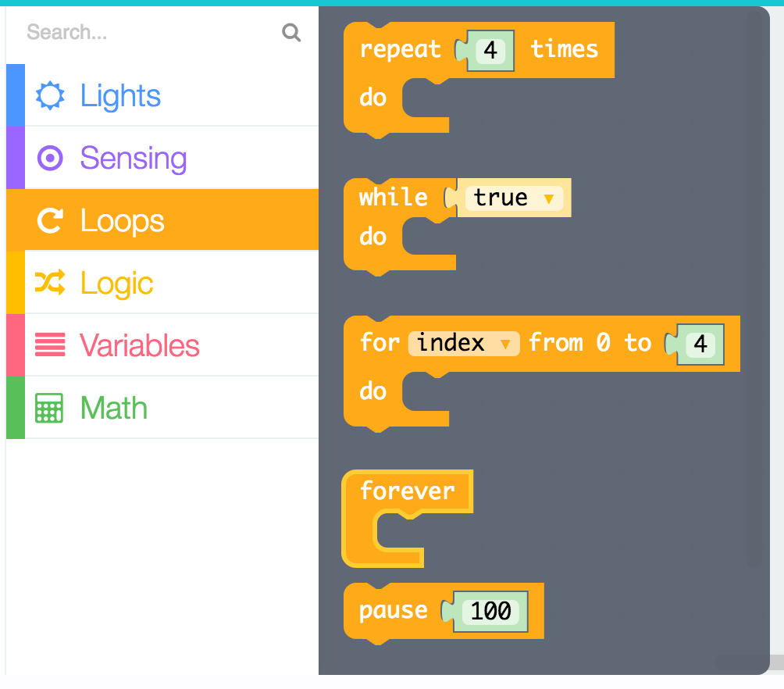
Task: Click the Math calculator icon
Action: pos(51,408)
